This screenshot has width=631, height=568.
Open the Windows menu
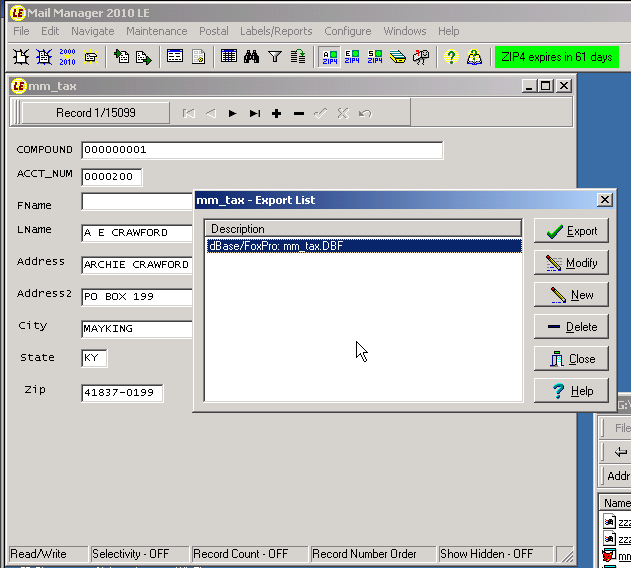(404, 31)
